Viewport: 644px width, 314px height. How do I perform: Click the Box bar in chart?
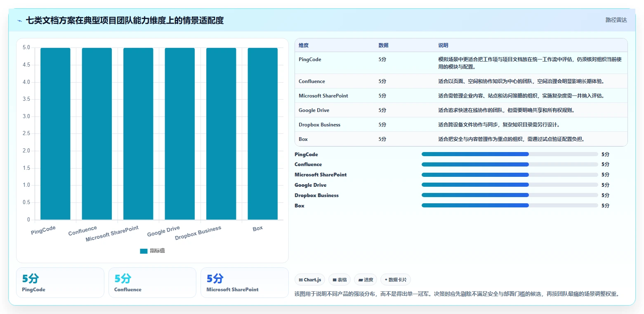pyautogui.click(x=263, y=133)
